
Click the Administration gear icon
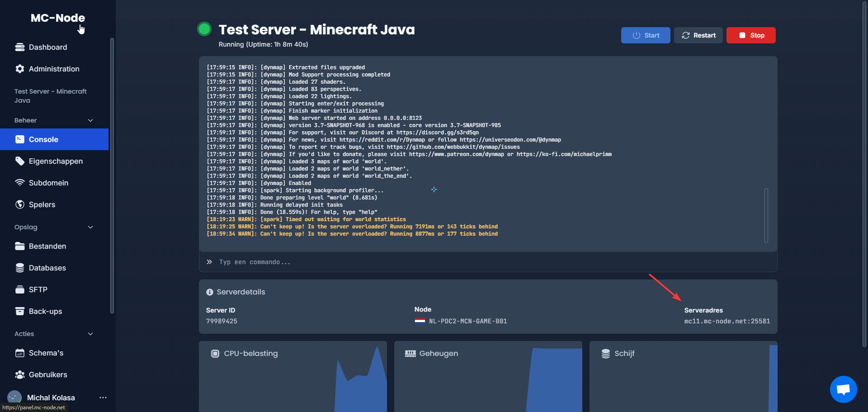coord(20,69)
